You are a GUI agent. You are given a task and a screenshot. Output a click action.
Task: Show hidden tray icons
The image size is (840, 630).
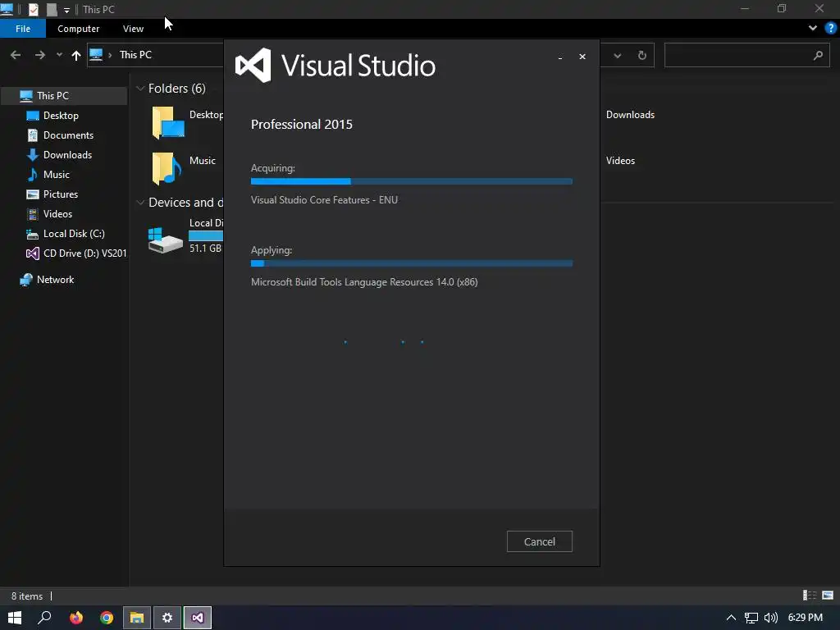click(731, 618)
